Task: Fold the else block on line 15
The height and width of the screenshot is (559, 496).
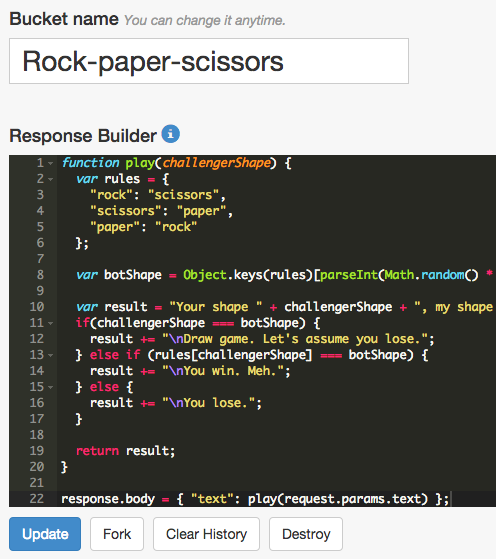Action: pyautogui.click(x=50, y=387)
